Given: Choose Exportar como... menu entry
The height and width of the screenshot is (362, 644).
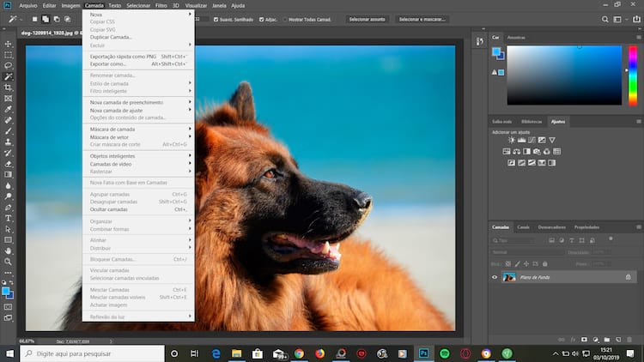Looking at the screenshot, I should 138,64.
